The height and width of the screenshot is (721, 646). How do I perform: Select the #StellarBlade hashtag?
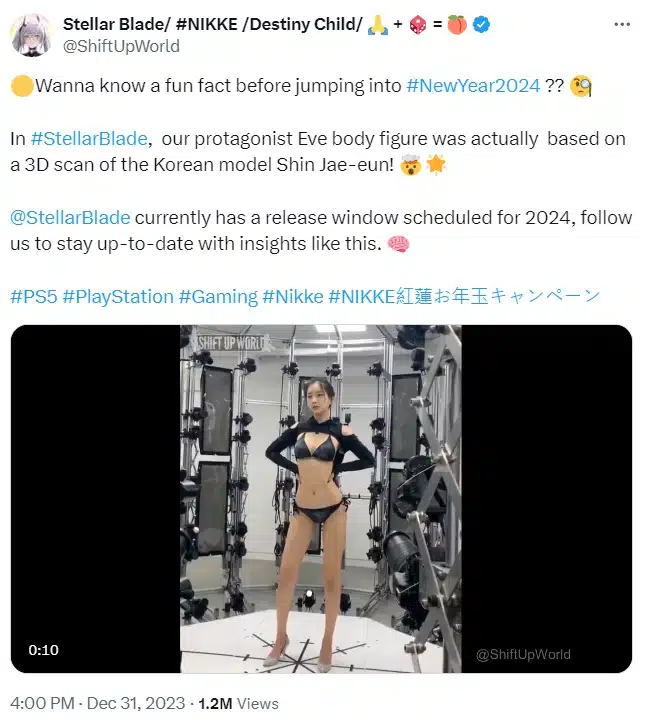88,139
